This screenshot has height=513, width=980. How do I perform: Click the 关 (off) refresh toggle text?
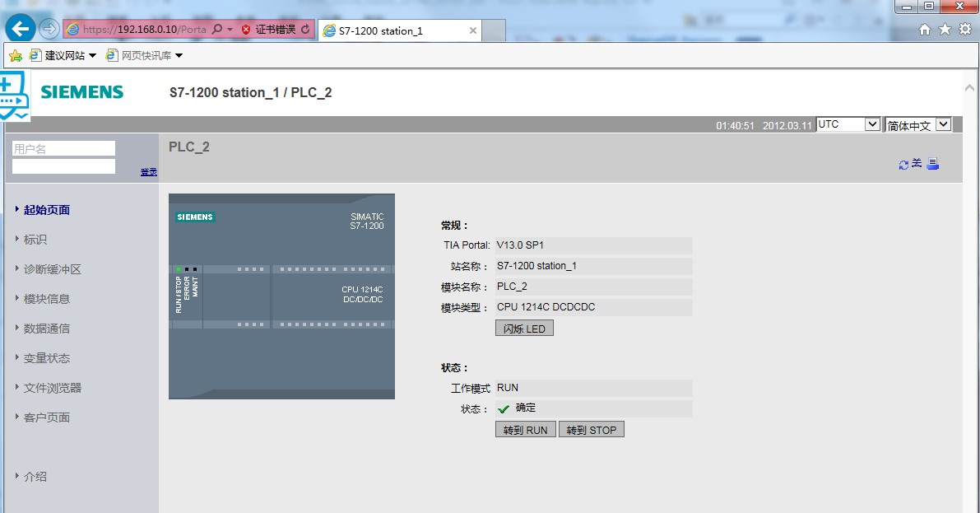point(917,163)
